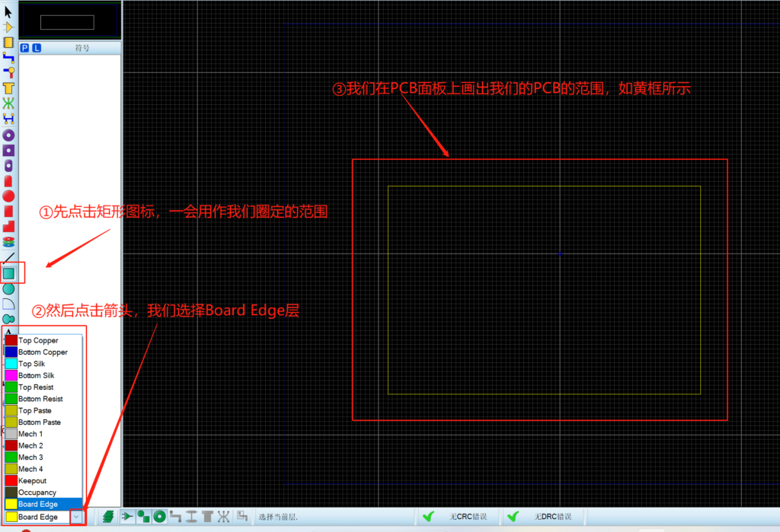The height and width of the screenshot is (532, 780).
Task: Activate the Package mode chip icon
Action: point(8,42)
